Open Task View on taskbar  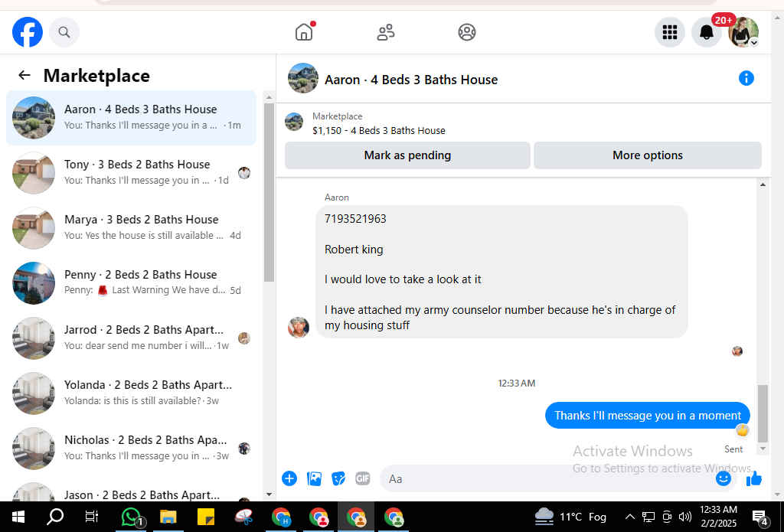click(x=92, y=517)
